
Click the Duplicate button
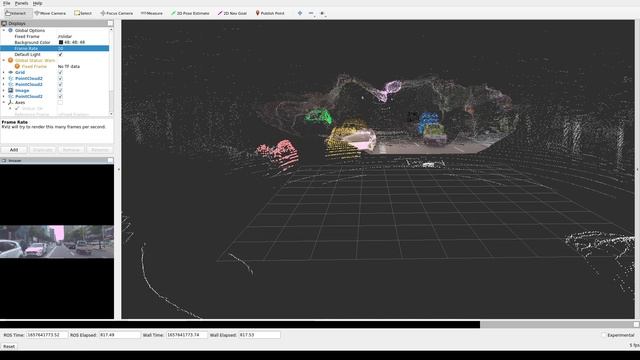tap(42, 150)
